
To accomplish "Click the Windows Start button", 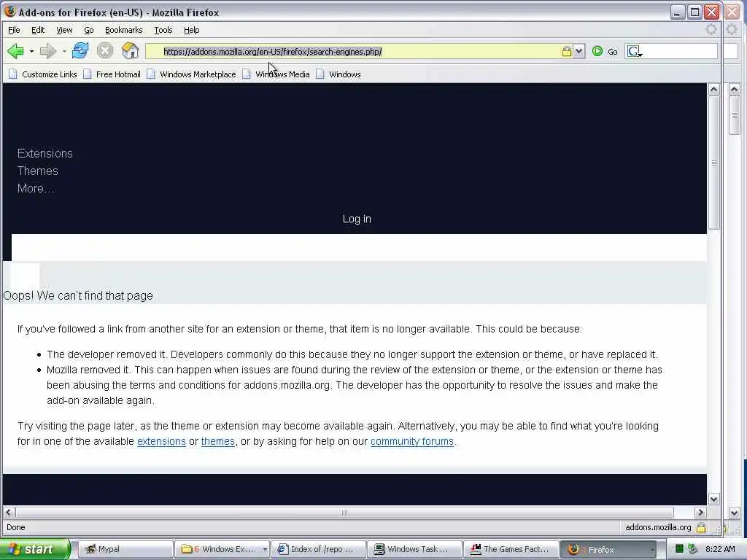I will tap(34, 549).
